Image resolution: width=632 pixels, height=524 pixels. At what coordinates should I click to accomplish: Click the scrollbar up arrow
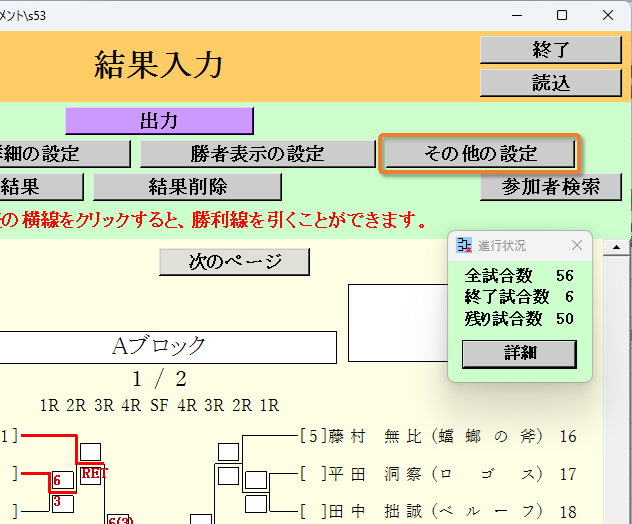616,247
